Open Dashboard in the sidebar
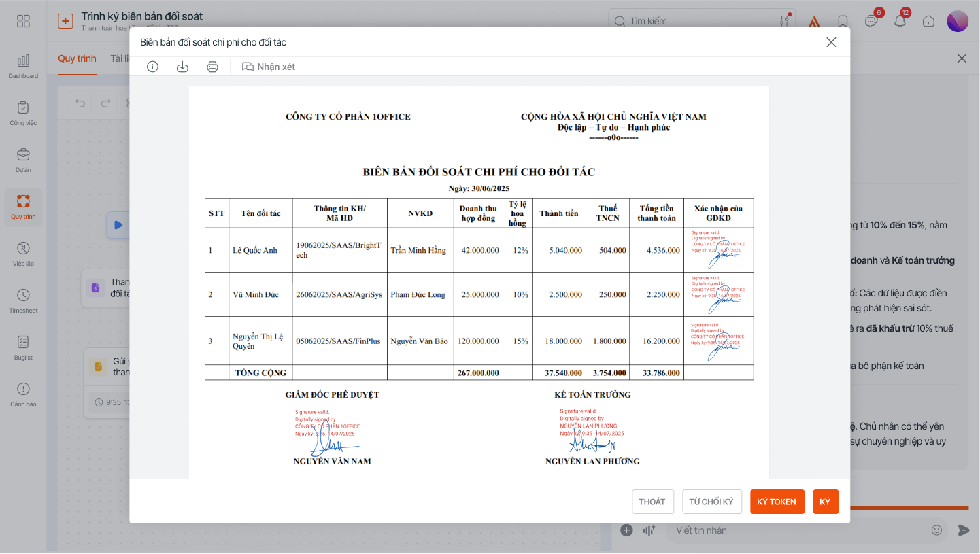The width and height of the screenshot is (980, 554). click(23, 66)
